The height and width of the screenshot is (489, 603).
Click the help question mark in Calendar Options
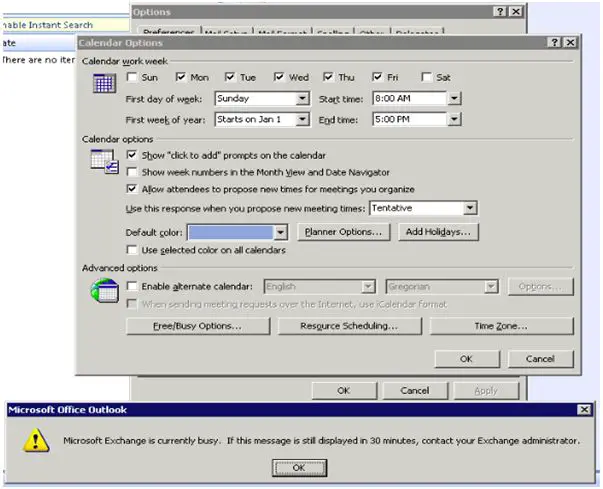[x=554, y=42]
